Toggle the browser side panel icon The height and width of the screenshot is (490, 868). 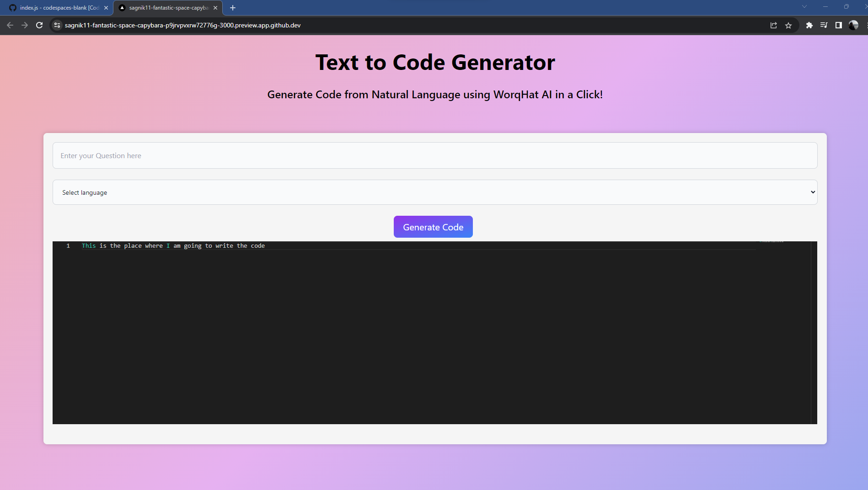(x=839, y=25)
